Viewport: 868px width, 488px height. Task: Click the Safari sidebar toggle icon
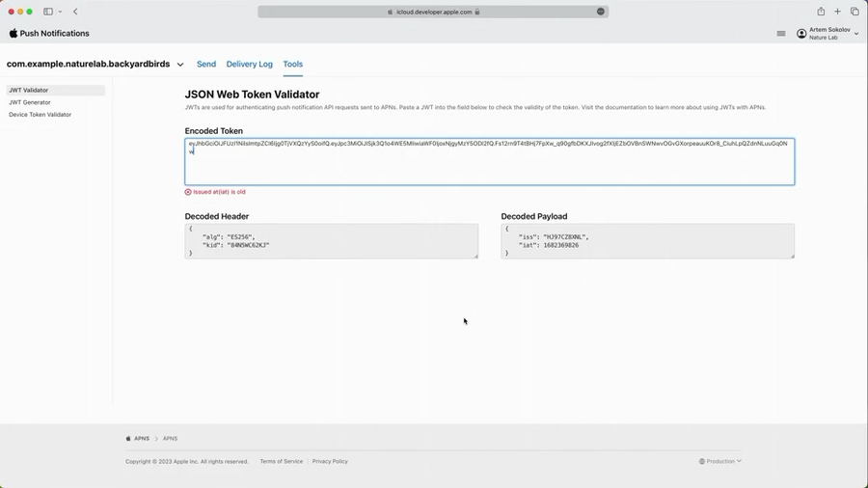[48, 11]
